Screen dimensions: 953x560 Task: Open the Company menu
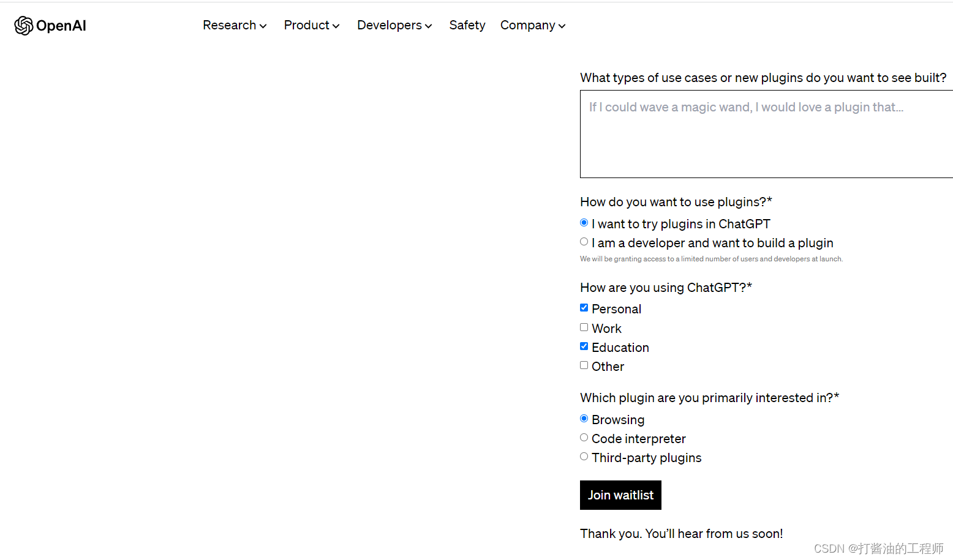pyautogui.click(x=532, y=25)
